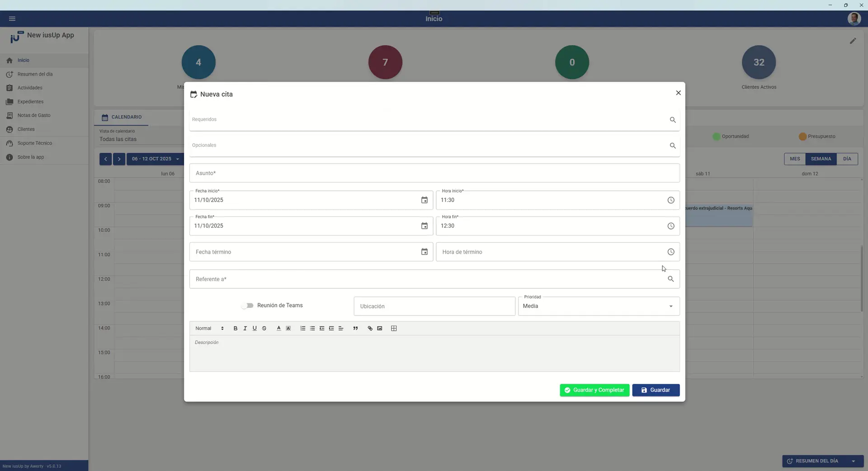Image resolution: width=868 pixels, height=471 pixels.
Task: Click the search icon in Referente a field
Action: (x=670, y=279)
